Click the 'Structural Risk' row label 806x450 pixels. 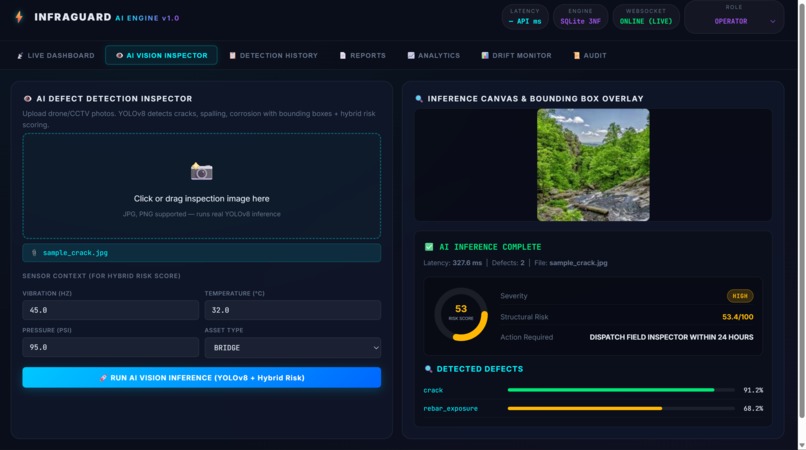(524, 317)
